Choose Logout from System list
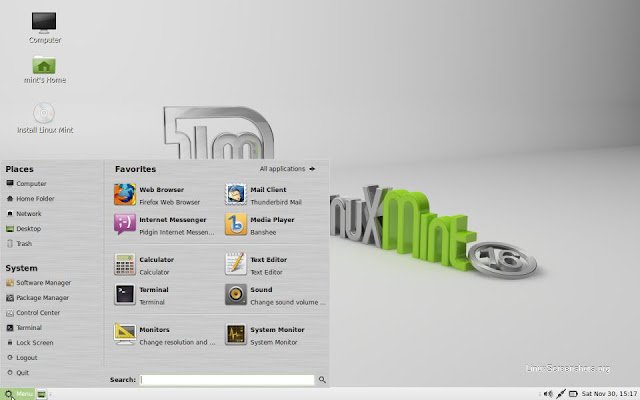The width and height of the screenshot is (640, 400). click(x=22, y=358)
